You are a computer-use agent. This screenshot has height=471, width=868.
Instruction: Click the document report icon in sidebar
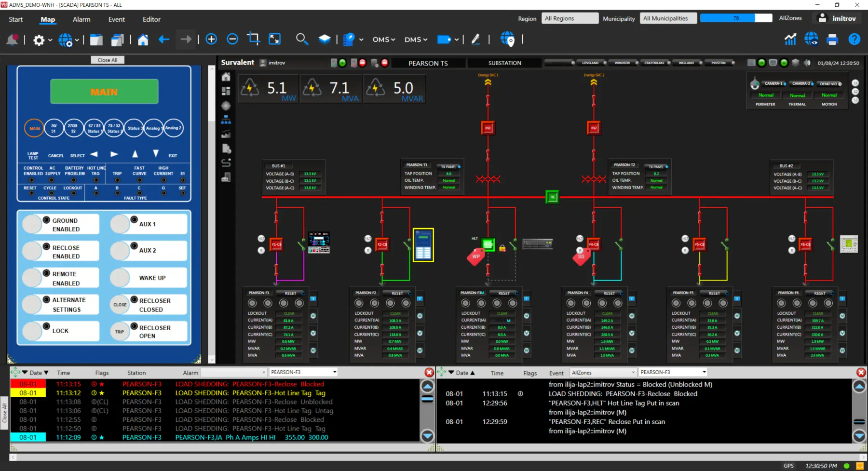coord(226,148)
